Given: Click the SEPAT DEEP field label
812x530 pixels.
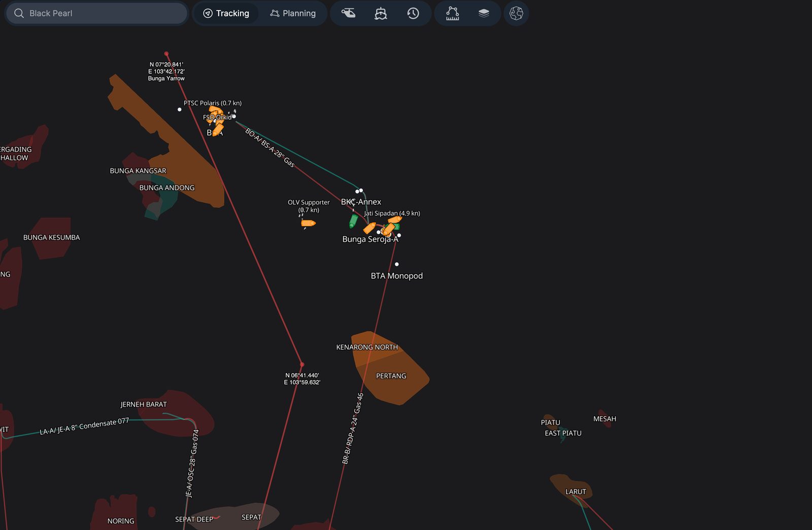Looking at the screenshot, I should click(194, 519).
